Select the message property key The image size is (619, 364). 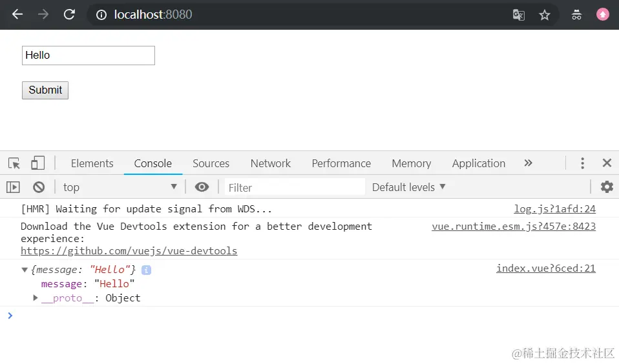click(61, 284)
